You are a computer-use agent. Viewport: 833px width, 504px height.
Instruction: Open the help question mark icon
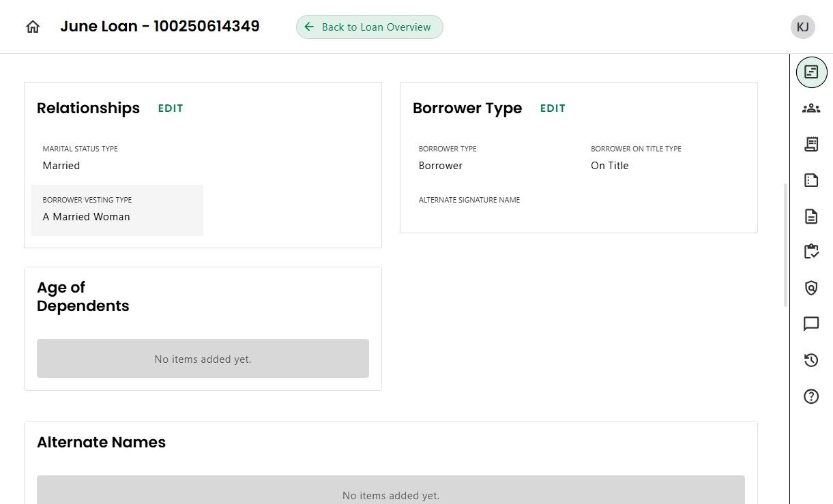click(x=811, y=396)
